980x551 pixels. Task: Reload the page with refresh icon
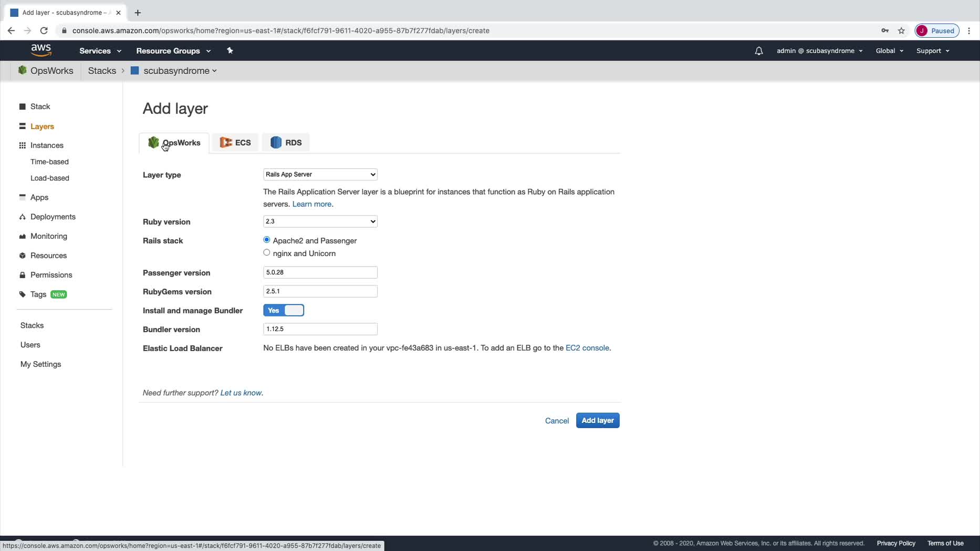coord(44,30)
